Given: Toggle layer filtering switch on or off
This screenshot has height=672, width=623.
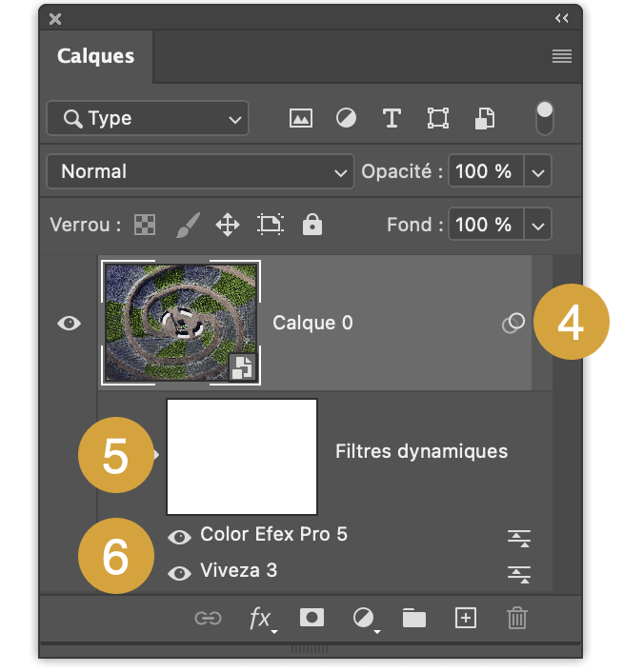Looking at the screenshot, I should click(x=545, y=118).
